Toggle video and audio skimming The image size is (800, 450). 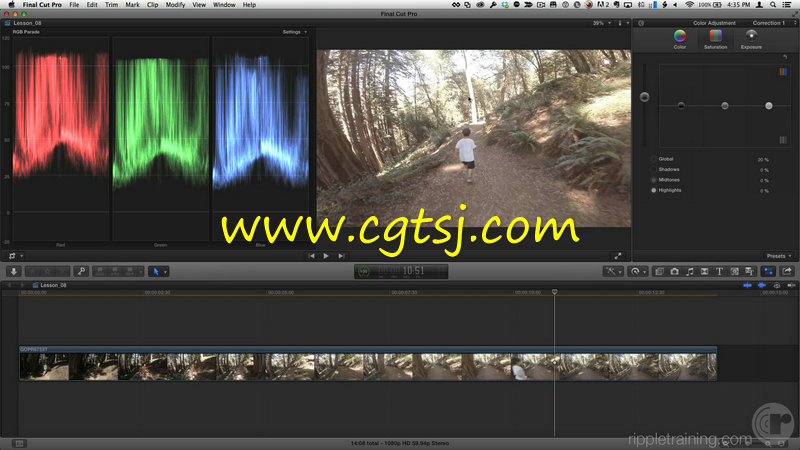(747, 285)
